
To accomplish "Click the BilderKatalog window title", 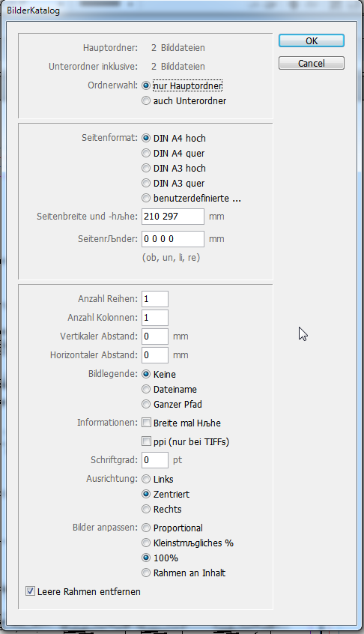I will pos(34,10).
